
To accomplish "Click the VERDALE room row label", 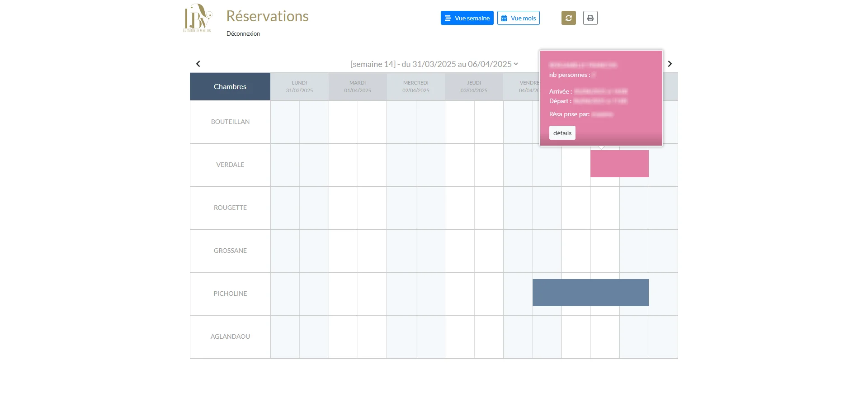I will 230,165.
